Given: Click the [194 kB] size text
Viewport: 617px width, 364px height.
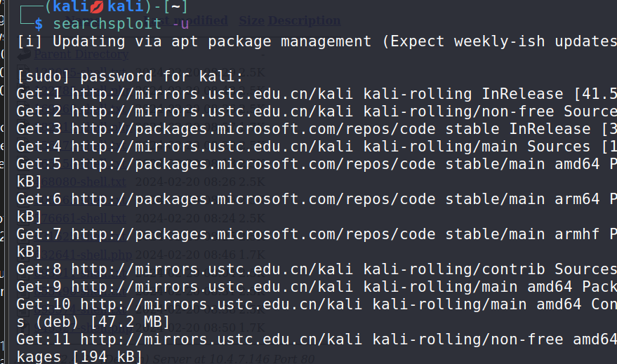Looking at the screenshot, I should point(104,357).
